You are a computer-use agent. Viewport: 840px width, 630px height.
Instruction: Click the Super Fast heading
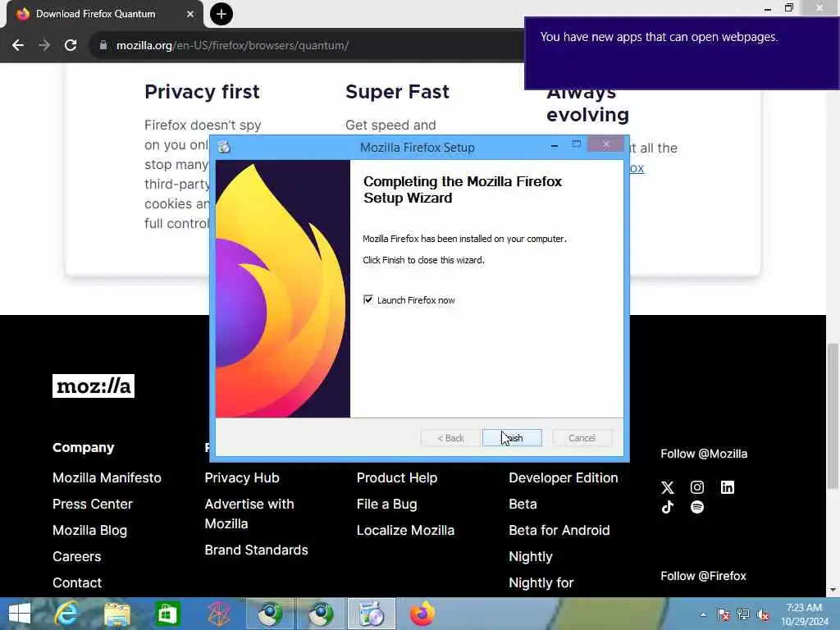coord(398,92)
